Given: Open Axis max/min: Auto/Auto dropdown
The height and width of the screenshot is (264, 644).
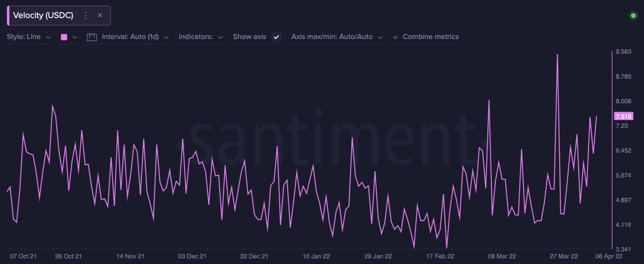Looking at the screenshot, I should click(x=337, y=37).
